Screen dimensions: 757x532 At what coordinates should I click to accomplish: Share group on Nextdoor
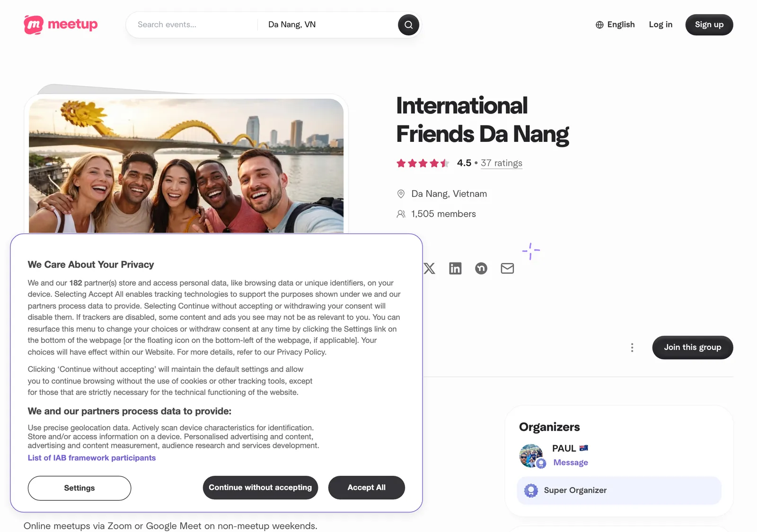481,269
